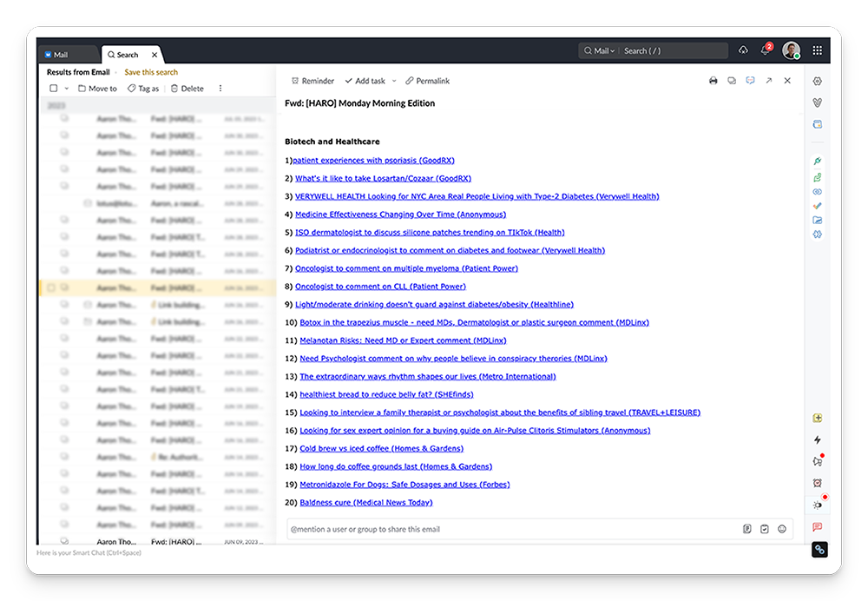Open the Mail scope dropdown in search bar
The height and width of the screenshot is (601, 868).
click(x=600, y=51)
